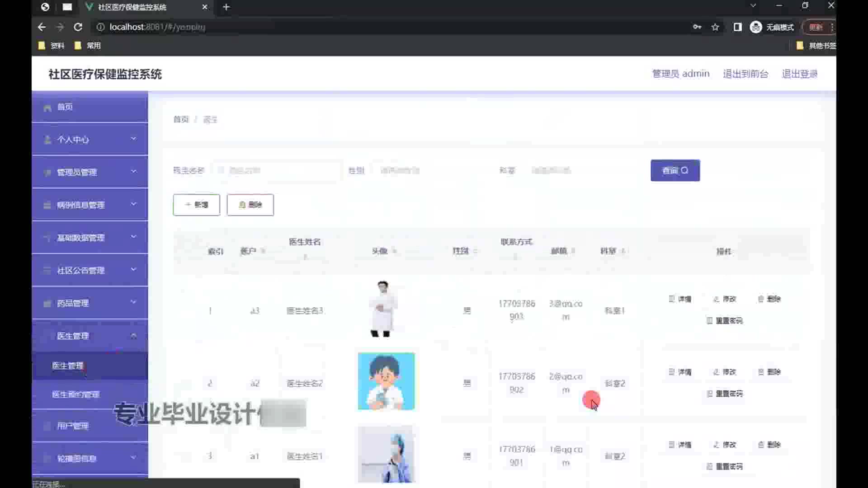868x488 pixels.
Task: Open cartoon avatar thumbnail of 医生姓名2
Action: point(386,381)
